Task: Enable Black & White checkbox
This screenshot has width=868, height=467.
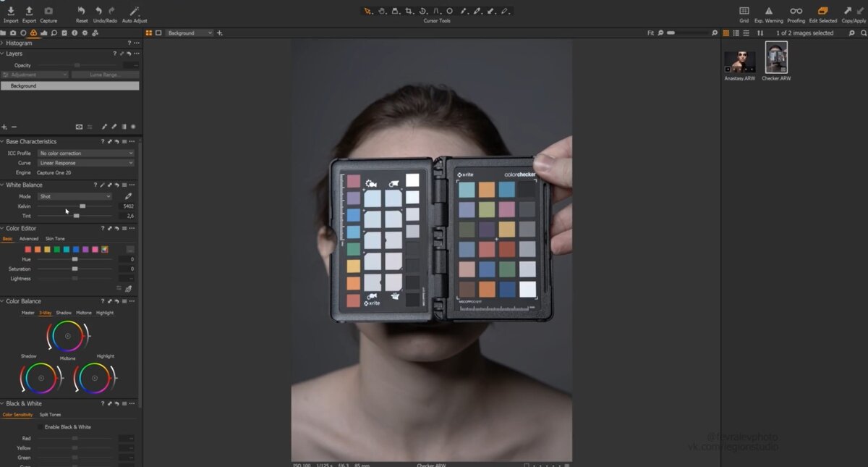Action: [x=41, y=427]
